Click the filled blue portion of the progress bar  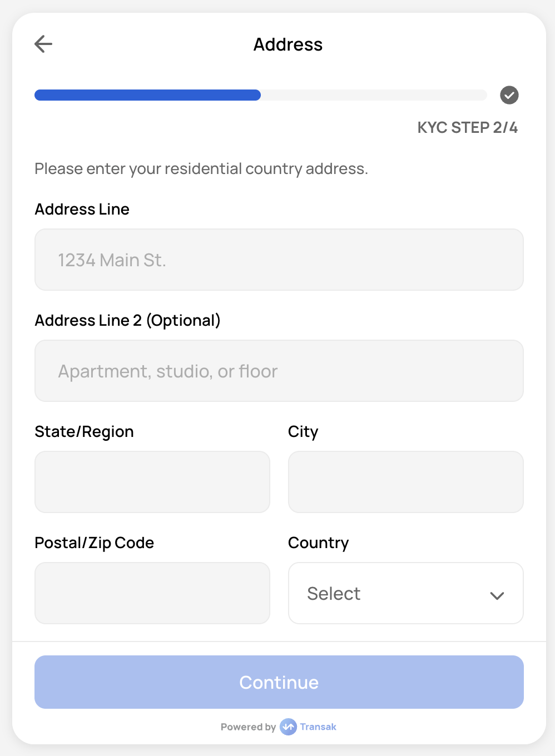147,95
